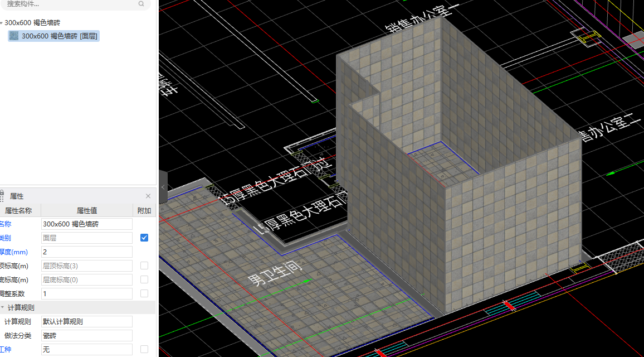644x357 pixels.
Task: Check the 工种 附加 checkbox
Action: tap(144, 349)
